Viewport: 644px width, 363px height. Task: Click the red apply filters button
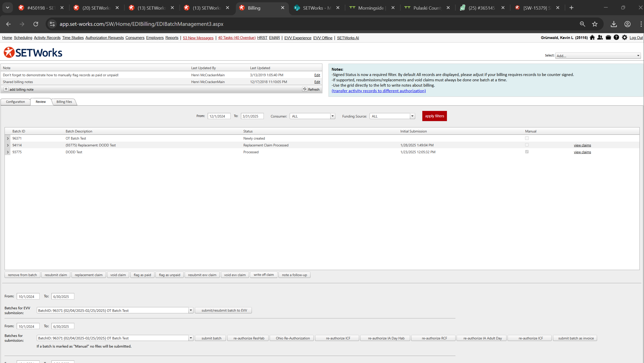pyautogui.click(x=434, y=116)
